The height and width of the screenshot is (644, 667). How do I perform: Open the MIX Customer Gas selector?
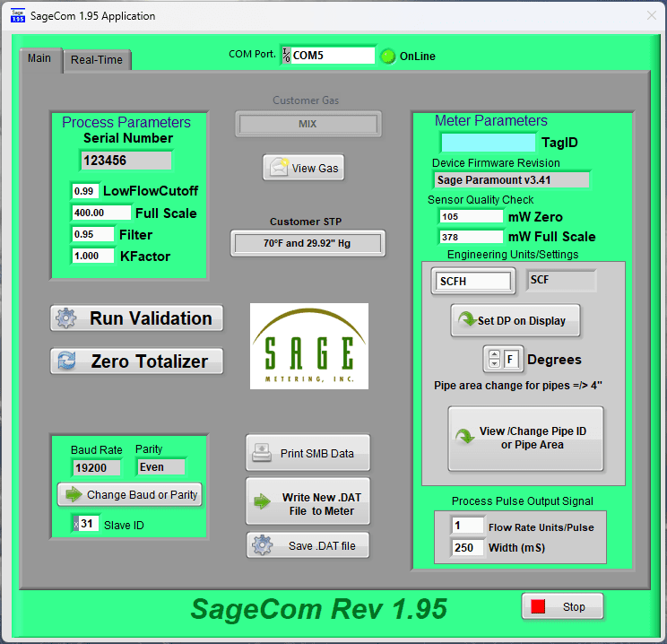coord(308,124)
